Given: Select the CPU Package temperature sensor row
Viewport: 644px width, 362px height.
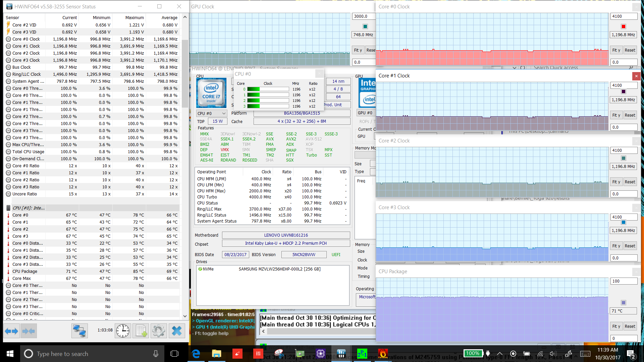Looking at the screenshot, I should pos(25,271).
